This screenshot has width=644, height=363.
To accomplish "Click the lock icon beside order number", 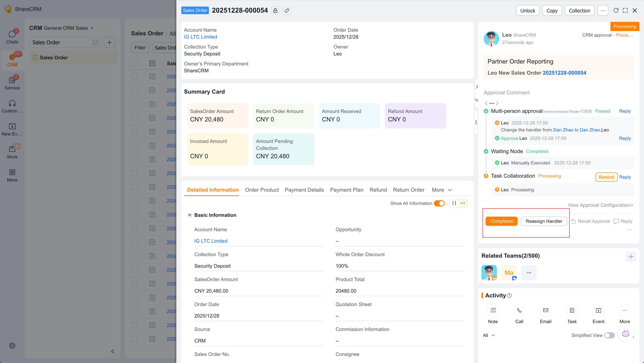I will click(x=275, y=11).
